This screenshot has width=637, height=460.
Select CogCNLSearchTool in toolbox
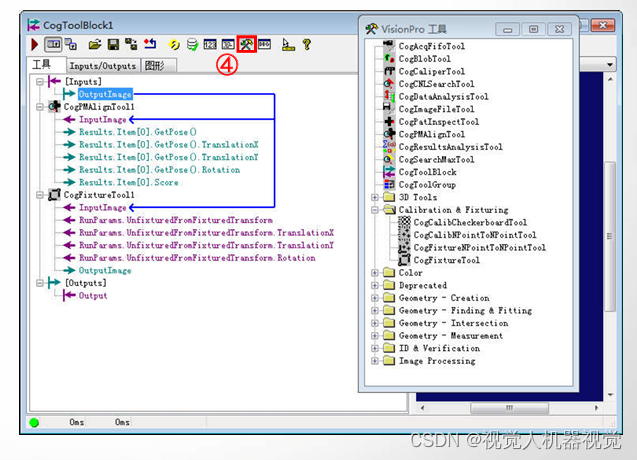[x=436, y=84]
